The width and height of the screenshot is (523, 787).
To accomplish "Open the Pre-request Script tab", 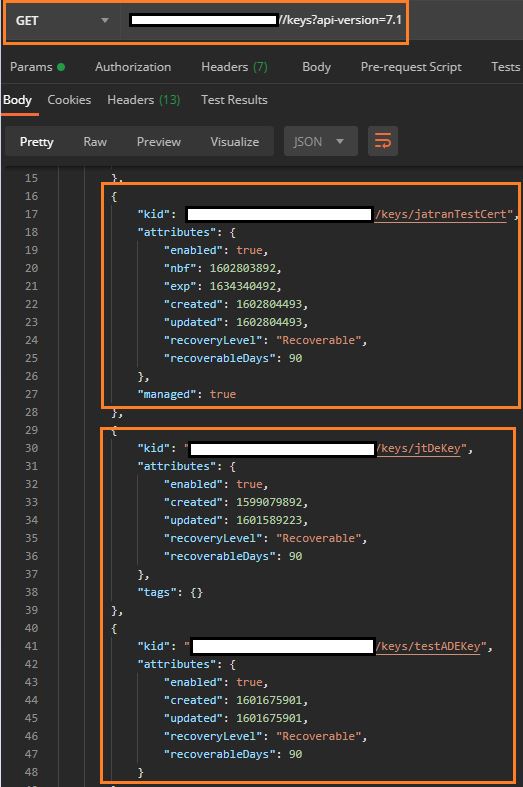I will click(x=411, y=67).
